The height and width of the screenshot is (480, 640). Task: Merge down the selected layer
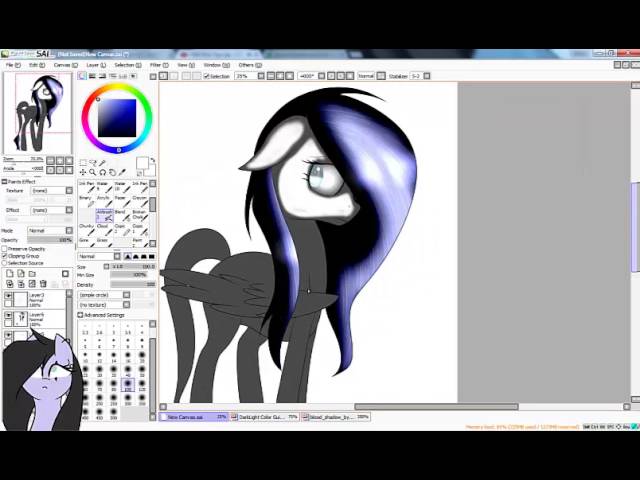(x=21, y=284)
